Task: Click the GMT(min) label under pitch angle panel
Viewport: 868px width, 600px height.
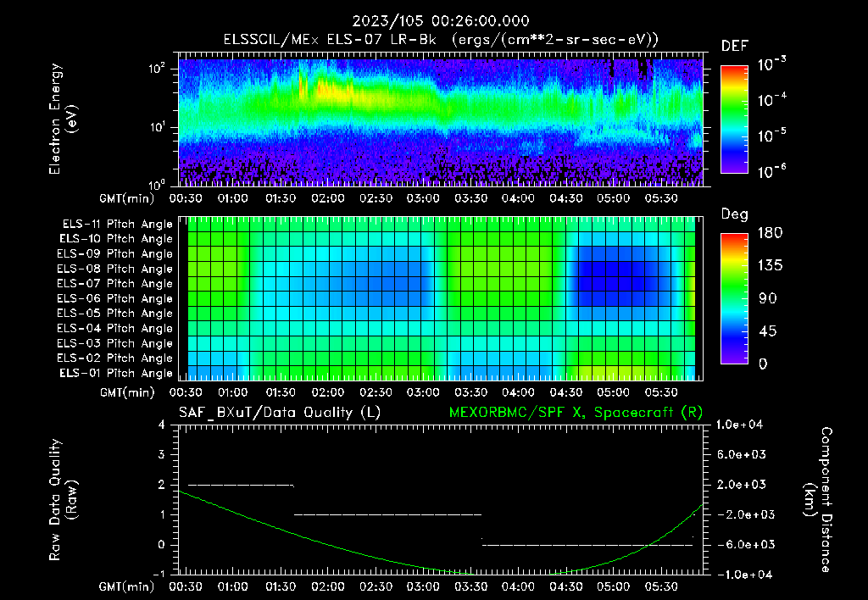Action: tap(127, 393)
